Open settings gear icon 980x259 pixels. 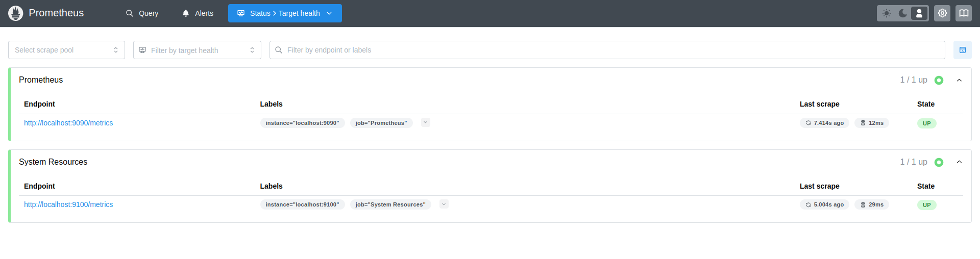tap(942, 13)
